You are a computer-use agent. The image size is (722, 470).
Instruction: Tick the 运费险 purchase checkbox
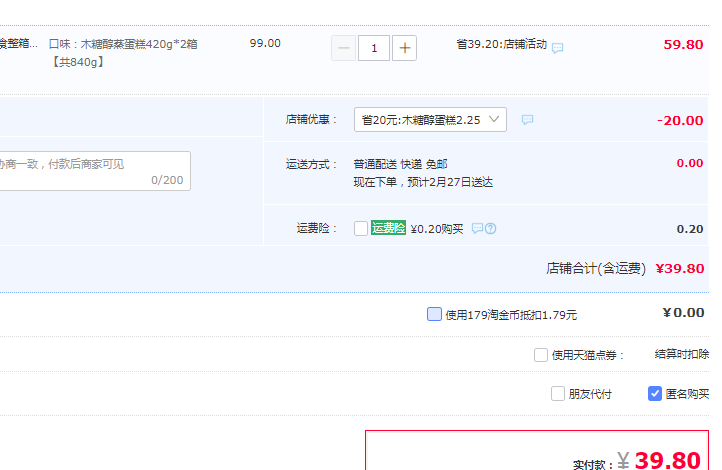(361, 228)
